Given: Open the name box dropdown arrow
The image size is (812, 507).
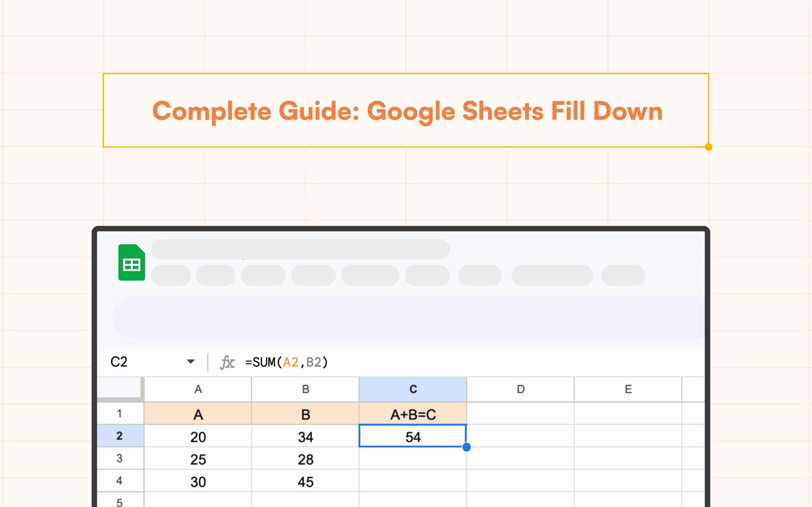Looking at the screenshot, I should pos(191,362).
